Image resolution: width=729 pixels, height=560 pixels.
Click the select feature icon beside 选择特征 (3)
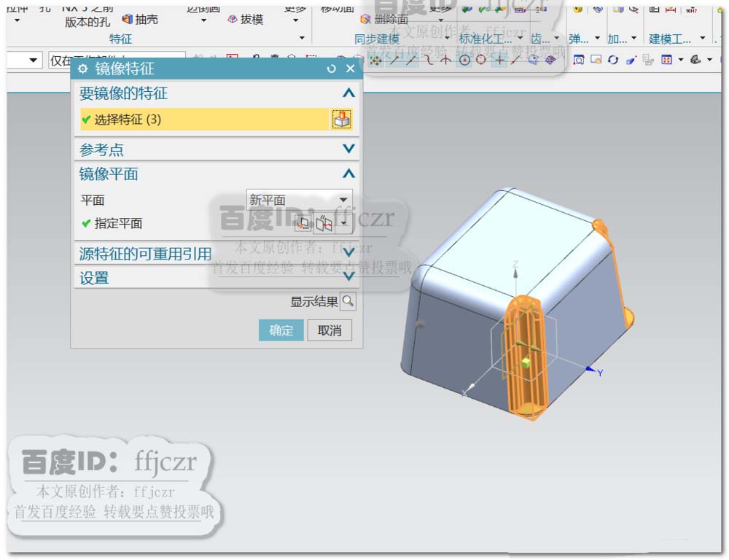342,119
